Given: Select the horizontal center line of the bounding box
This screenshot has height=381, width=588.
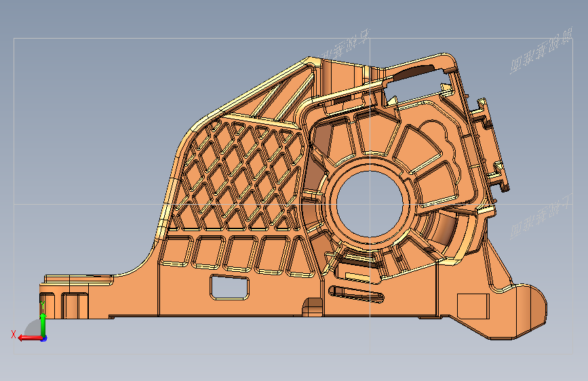Looking at the screenshot, I should click(293, 204).
